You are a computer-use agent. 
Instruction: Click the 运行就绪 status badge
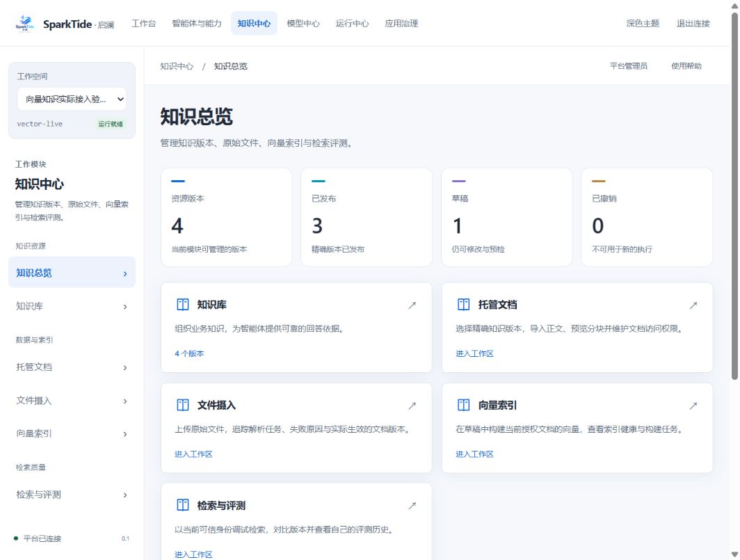coord(111,124)
